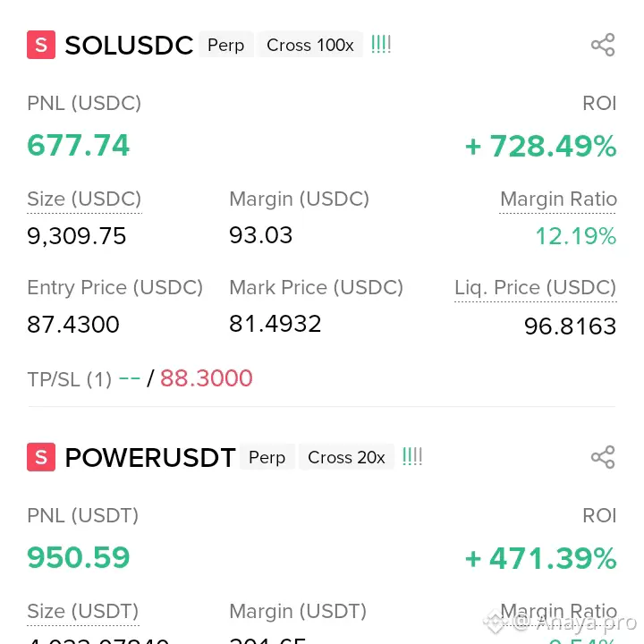The height and width of the screenshot is (644, 644).
Task: Tap the dotted Size (USDC) label
Action: pos(84,199)
